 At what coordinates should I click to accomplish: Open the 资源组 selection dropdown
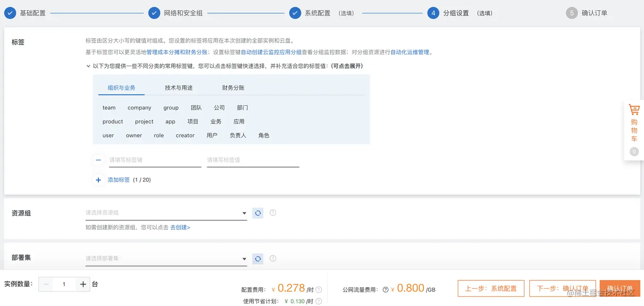(166, 213)
